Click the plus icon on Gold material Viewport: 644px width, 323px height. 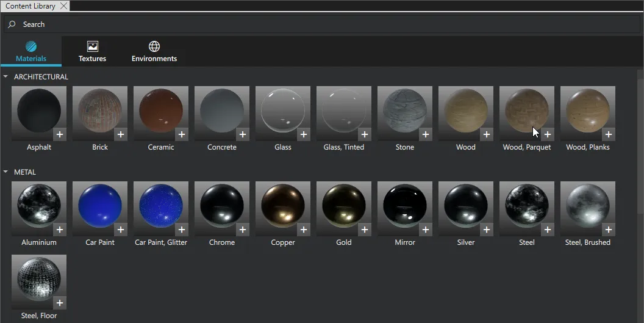pos(365,230)
